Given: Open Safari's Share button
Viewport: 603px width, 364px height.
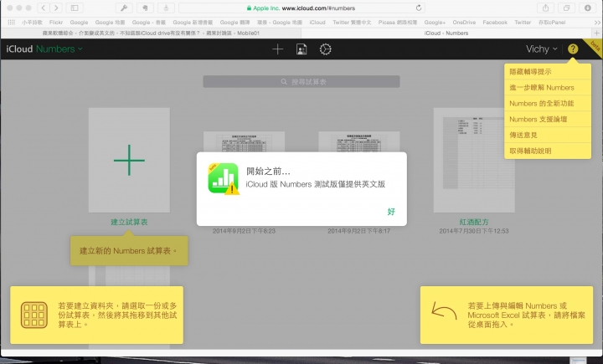Looking at the screenshot, I should tap(545, 8).
